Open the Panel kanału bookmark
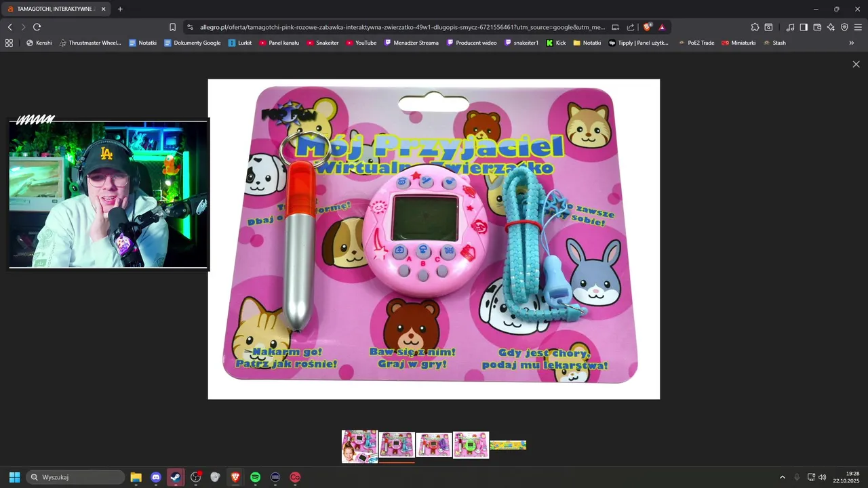Screen dimensions: 868x488 (279, 43)
